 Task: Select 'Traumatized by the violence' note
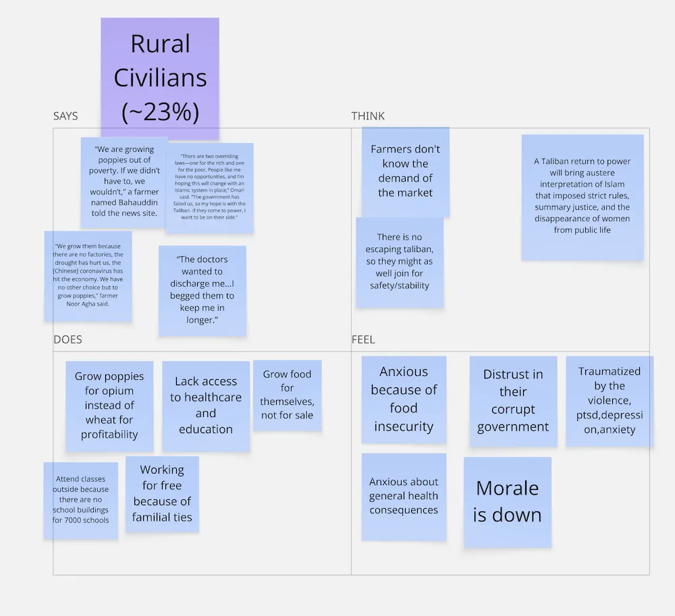pos(610,401)
